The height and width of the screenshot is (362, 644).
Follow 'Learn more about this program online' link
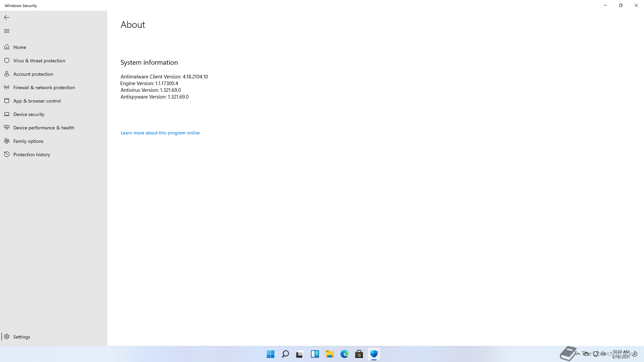160,133
